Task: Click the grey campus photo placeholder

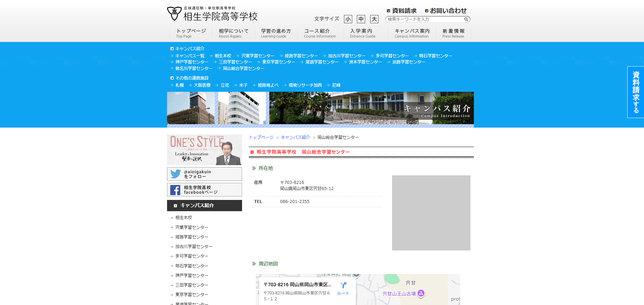Action: 431,213
